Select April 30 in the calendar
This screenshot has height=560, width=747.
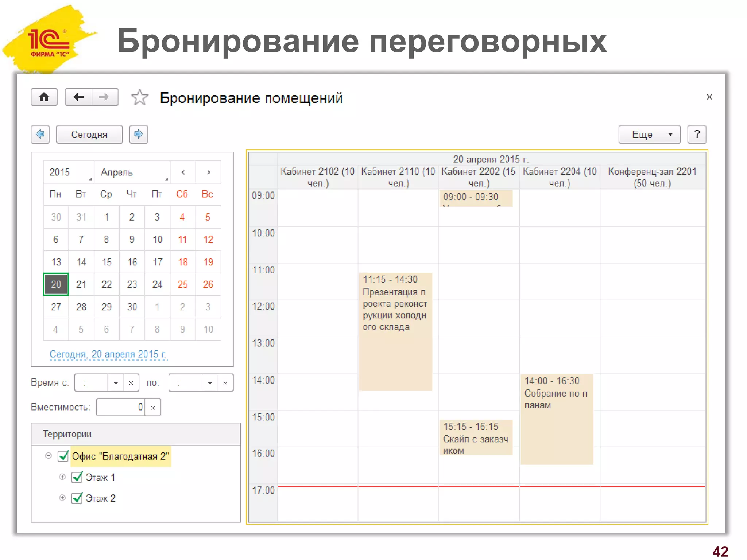coord(132,307)
